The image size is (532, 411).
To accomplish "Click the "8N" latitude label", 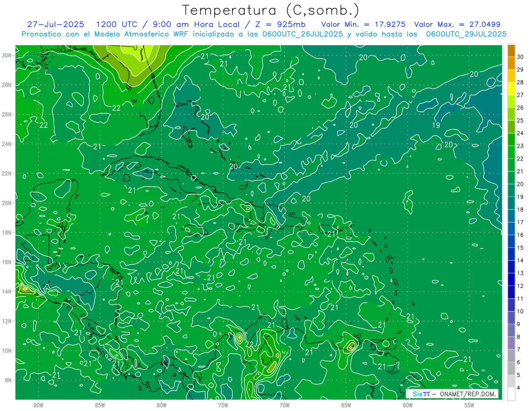I will tap(9, 380).
